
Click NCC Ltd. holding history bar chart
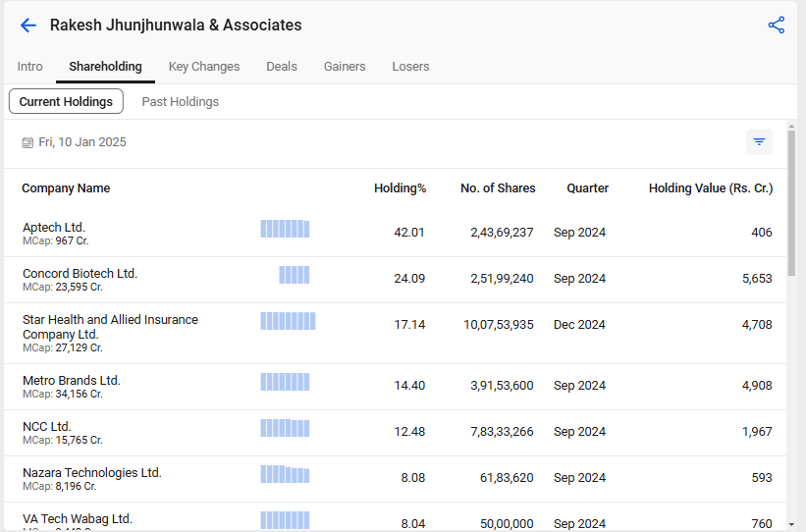coord(285,428)
